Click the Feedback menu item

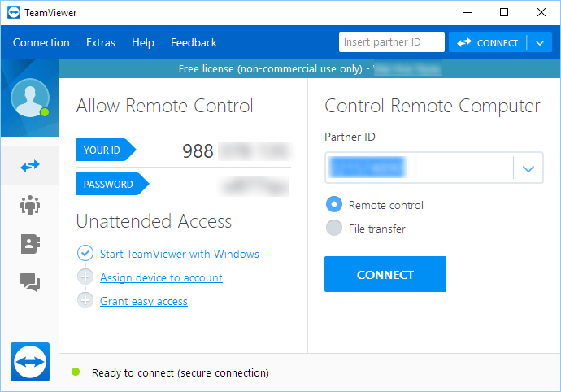(x=194, y=43)
